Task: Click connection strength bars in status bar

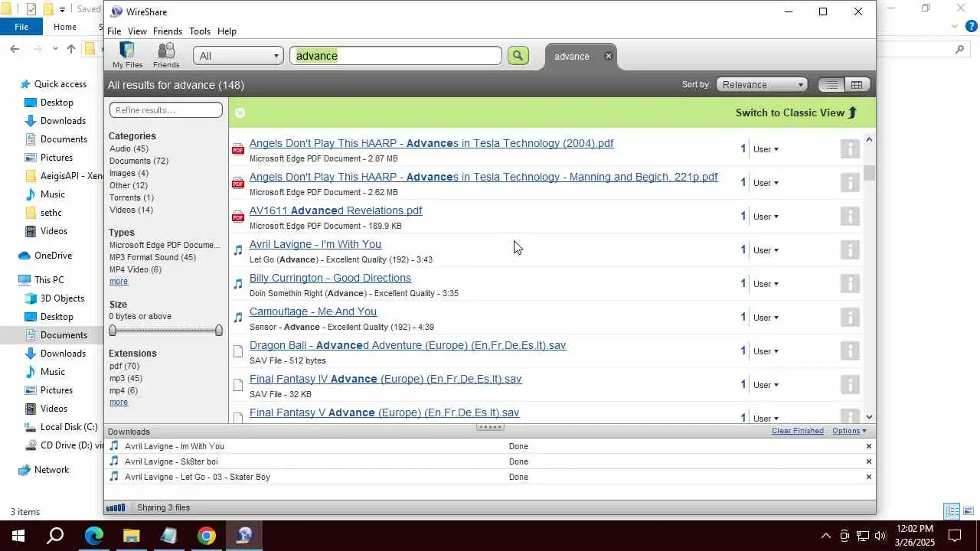Action: click(116, 507)
